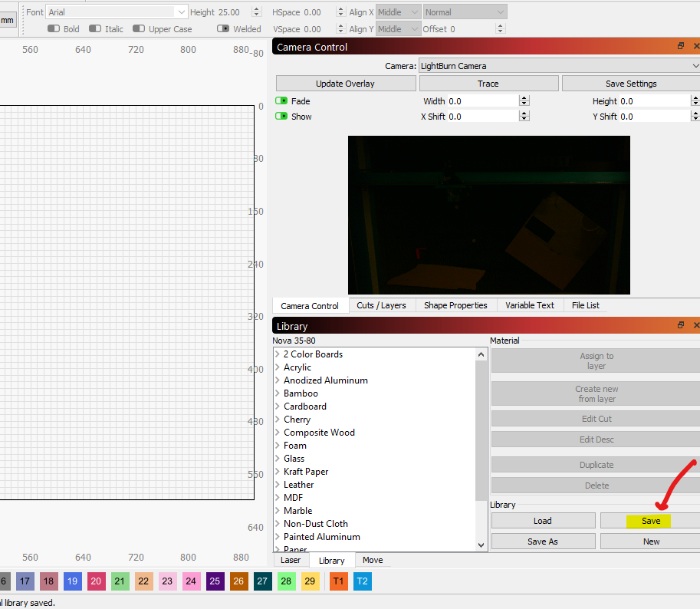Open the Normal text mode dropdown
Image resolution: width=700 pixels, height=609 pixels.
pos(465,12)
